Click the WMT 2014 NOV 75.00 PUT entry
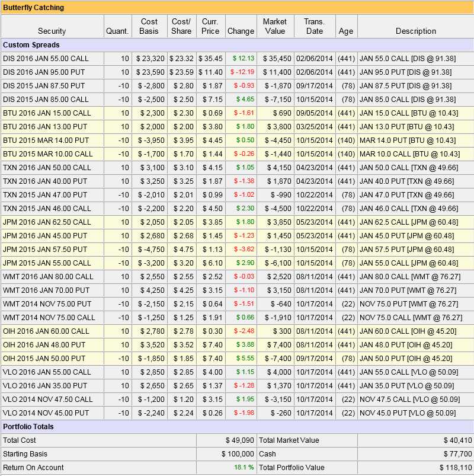 tap(46, 304)
